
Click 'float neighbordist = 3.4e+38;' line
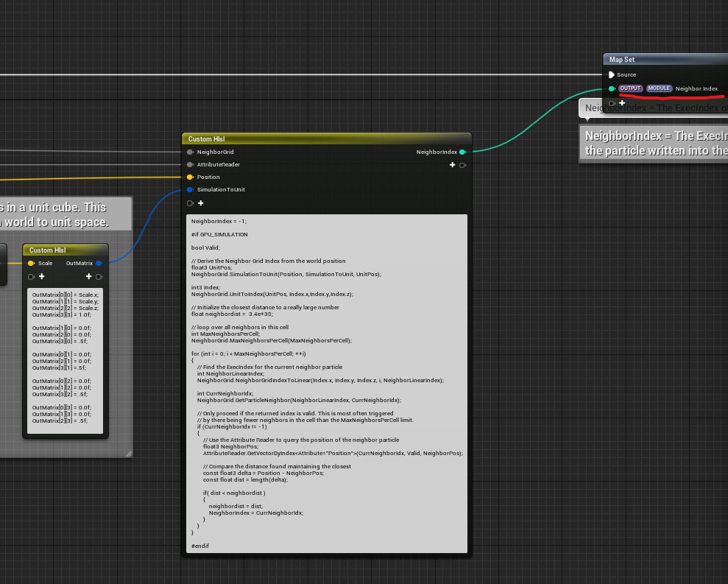click(232, 314)
